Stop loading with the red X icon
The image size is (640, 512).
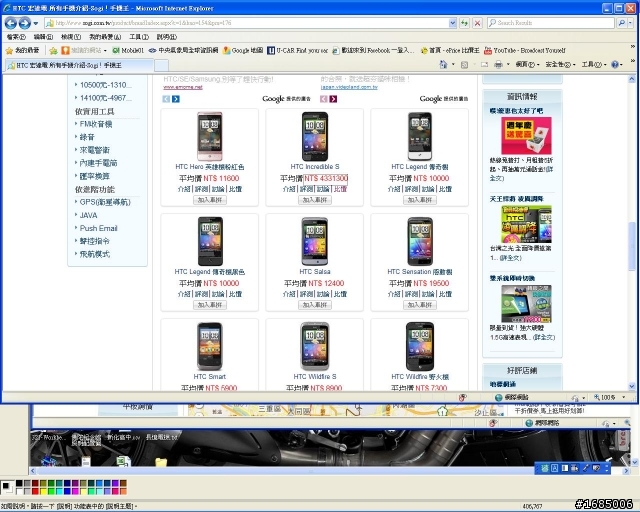coord(477,23)
